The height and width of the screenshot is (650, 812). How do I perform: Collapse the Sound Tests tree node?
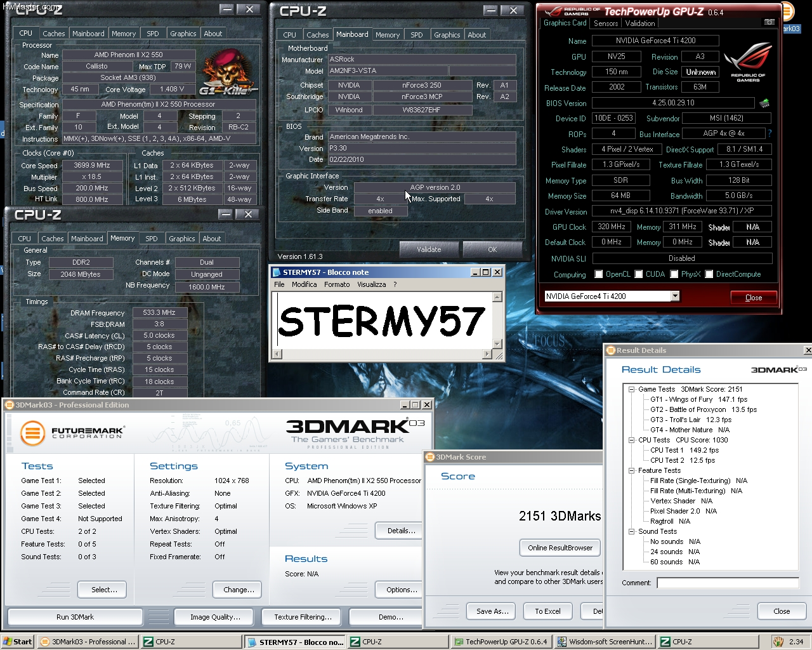[x=631, y=531]
